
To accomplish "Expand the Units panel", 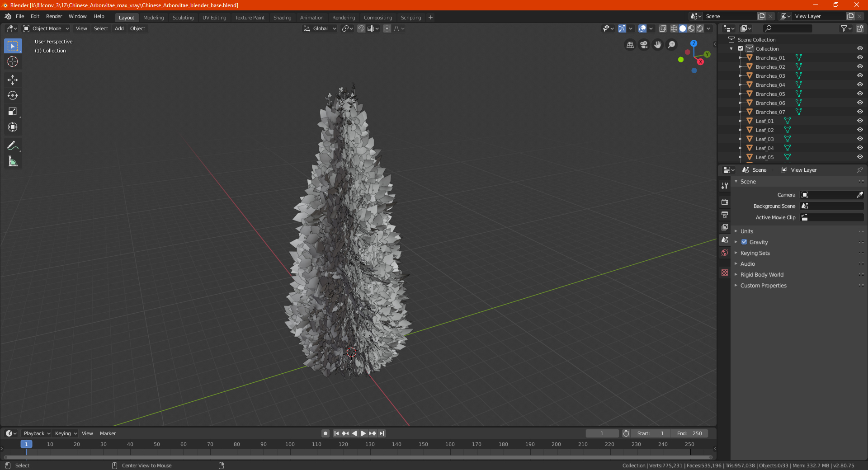I will pos(746,231).
